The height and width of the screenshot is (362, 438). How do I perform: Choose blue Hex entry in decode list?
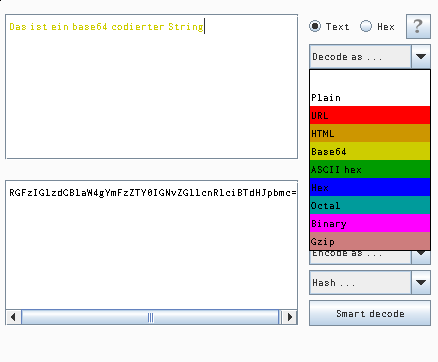370,187
